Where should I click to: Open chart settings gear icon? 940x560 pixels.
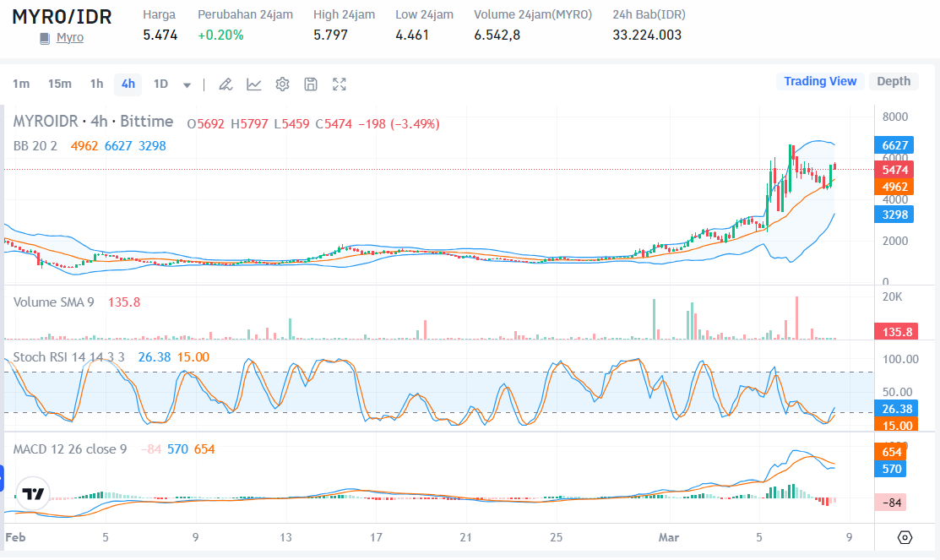(282, 84)
